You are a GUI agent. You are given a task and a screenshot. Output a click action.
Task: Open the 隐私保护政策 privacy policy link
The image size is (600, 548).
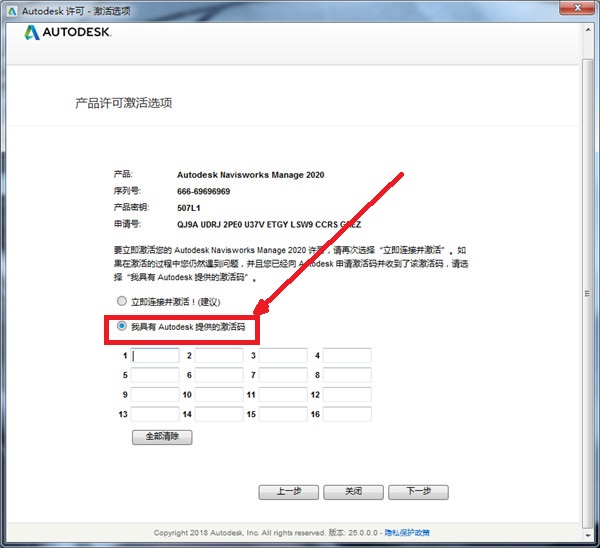pyautogui.click(x=407, y=533)
